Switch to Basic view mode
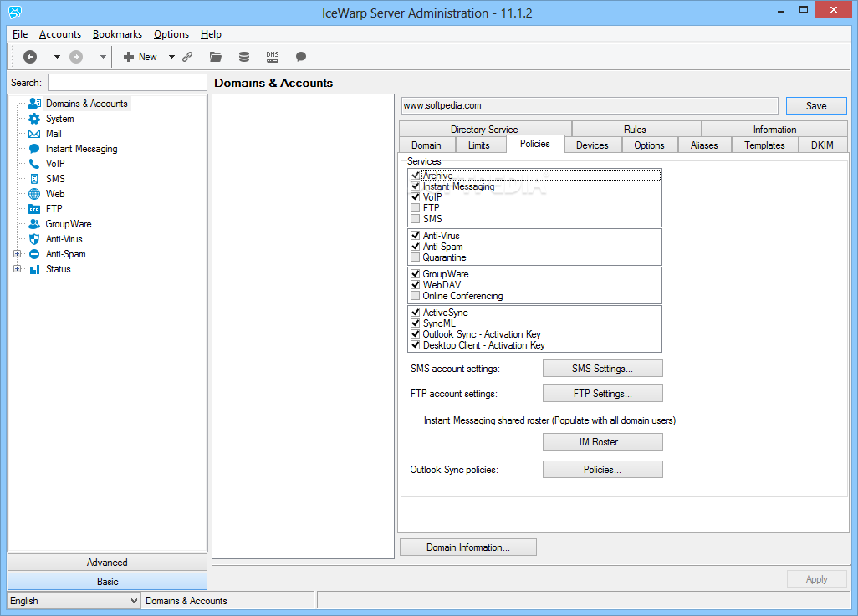This screenshot has width=858, height=616. click(107, 582)
